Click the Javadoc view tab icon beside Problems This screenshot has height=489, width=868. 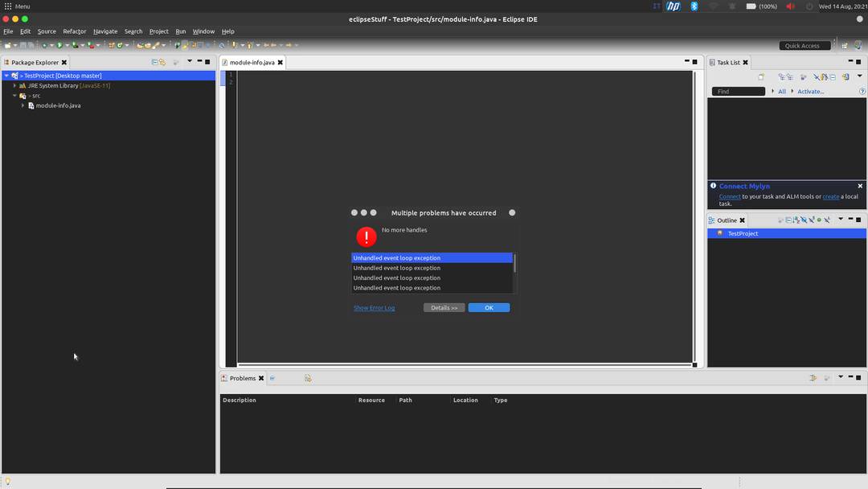pyautogui.click(x=272, y=378)
